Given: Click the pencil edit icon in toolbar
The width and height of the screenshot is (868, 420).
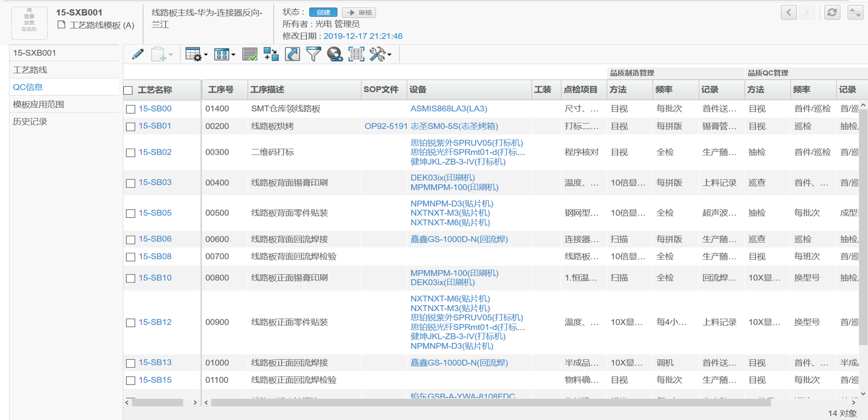Looking at the screenshot, I should tap(138, 54).
